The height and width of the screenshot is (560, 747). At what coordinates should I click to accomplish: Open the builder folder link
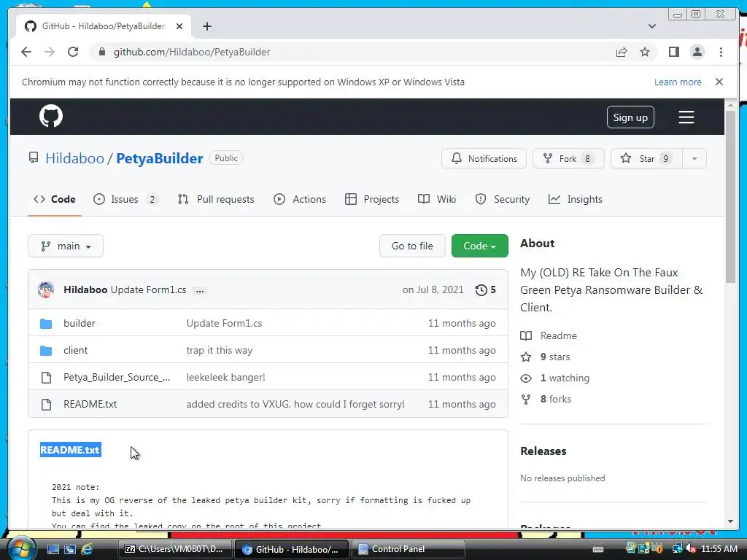tap(79, 323)
